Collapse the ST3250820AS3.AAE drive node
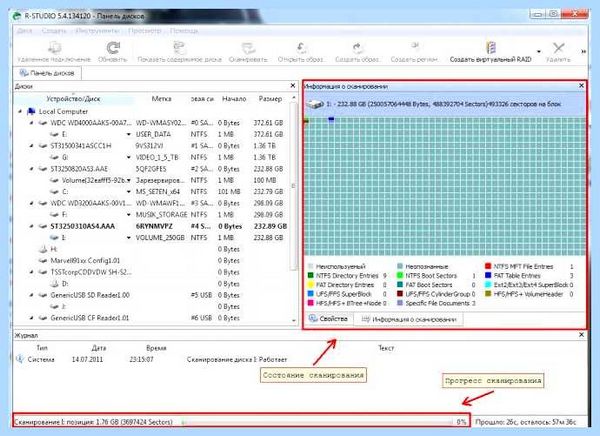This screenshot has height=436, width=600. click(31, 169)
